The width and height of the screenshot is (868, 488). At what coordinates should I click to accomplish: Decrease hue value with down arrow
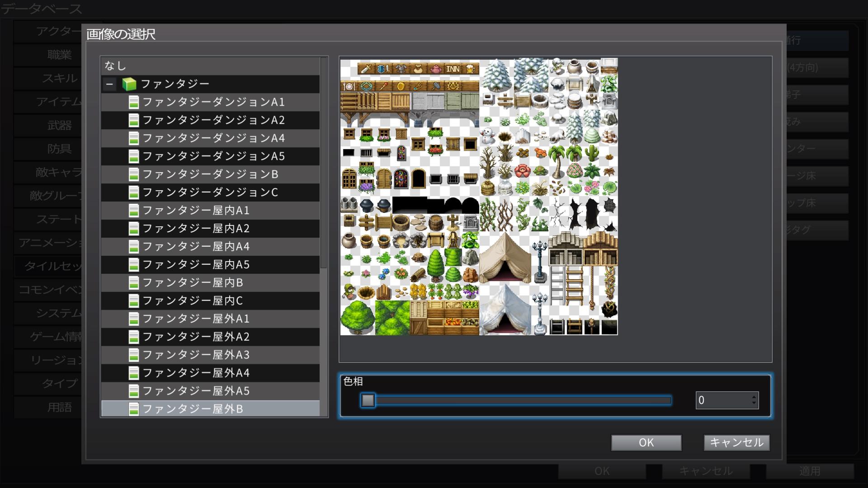click(754, 403)
